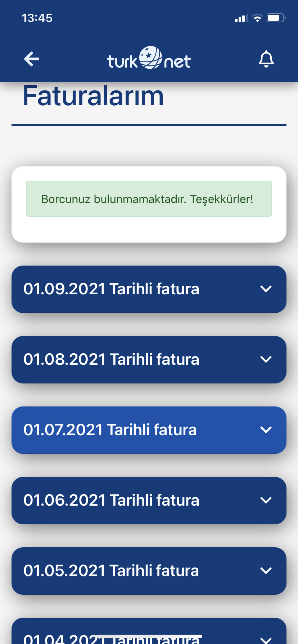
Task: Tap the 13:45 clock in status bar
Action: click(37, 18)
